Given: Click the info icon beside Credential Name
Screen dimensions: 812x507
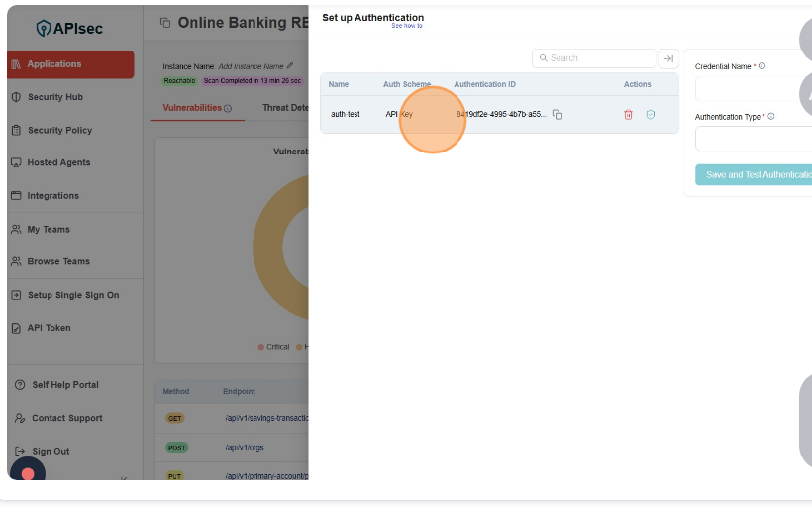Looking at the screenshot, I should click(761, 66).
